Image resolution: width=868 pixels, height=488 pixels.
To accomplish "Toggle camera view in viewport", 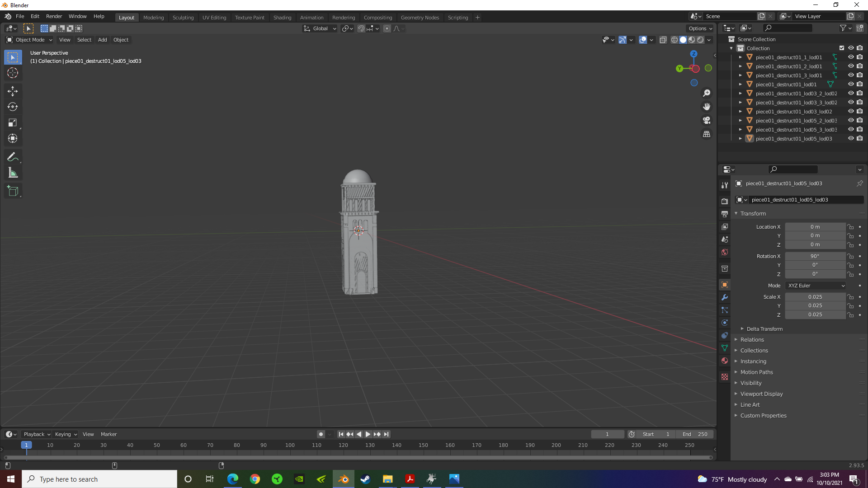I will click(x=707, y=121).
